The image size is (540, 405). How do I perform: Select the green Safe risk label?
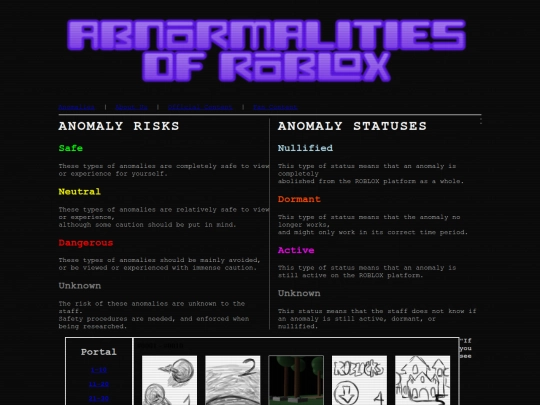point(71,148)
